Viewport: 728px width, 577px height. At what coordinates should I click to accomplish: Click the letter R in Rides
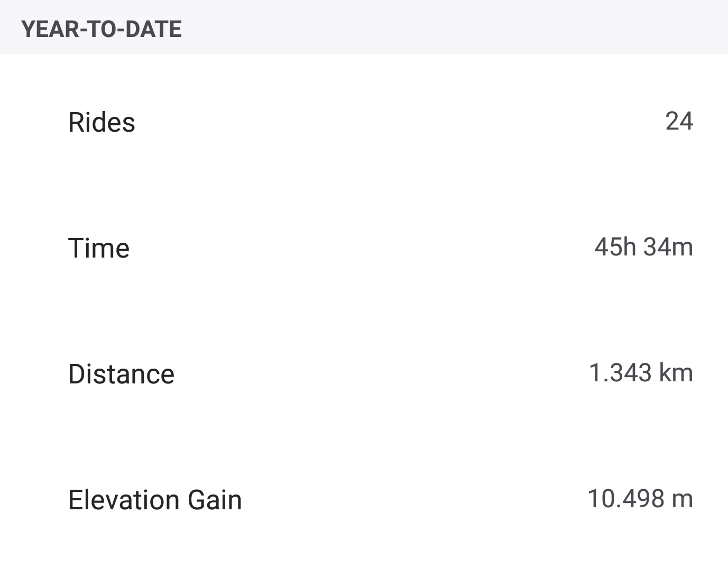pos(77,122)
